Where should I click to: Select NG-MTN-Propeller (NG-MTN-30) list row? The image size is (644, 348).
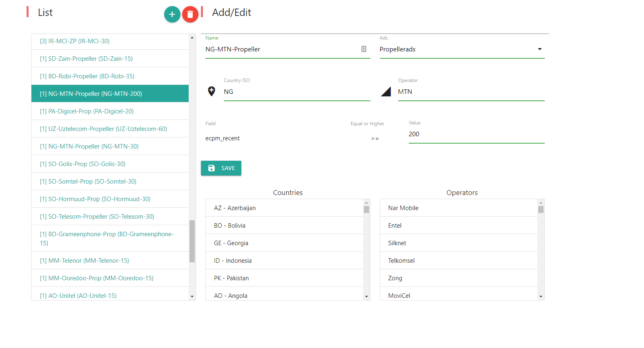tap(110, 146)
